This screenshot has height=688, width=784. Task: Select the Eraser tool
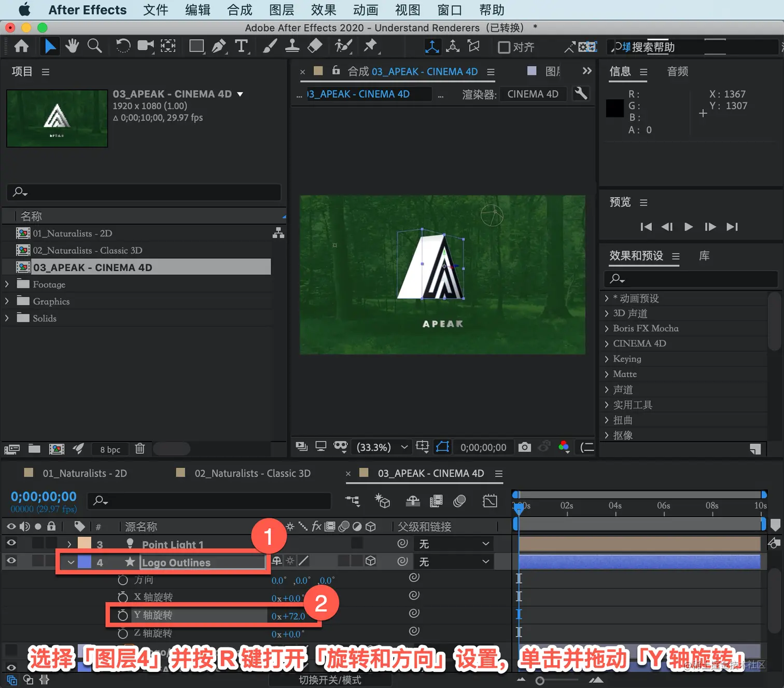(315, 46)
